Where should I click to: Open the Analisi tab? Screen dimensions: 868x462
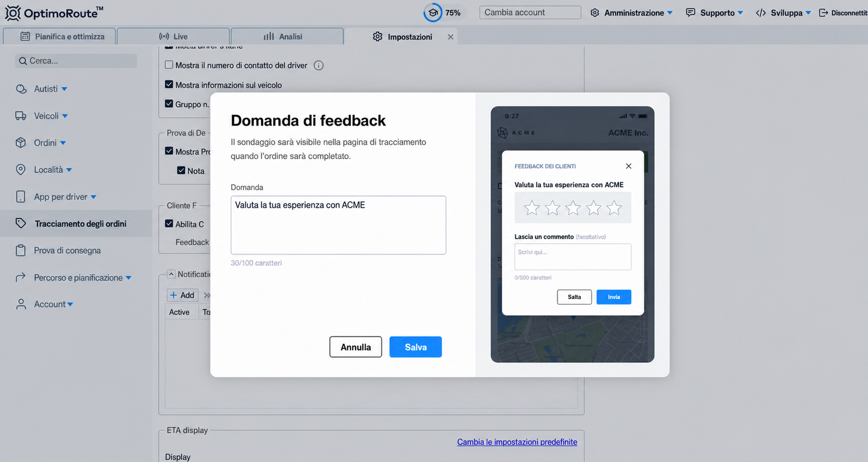tap(287, 36)
